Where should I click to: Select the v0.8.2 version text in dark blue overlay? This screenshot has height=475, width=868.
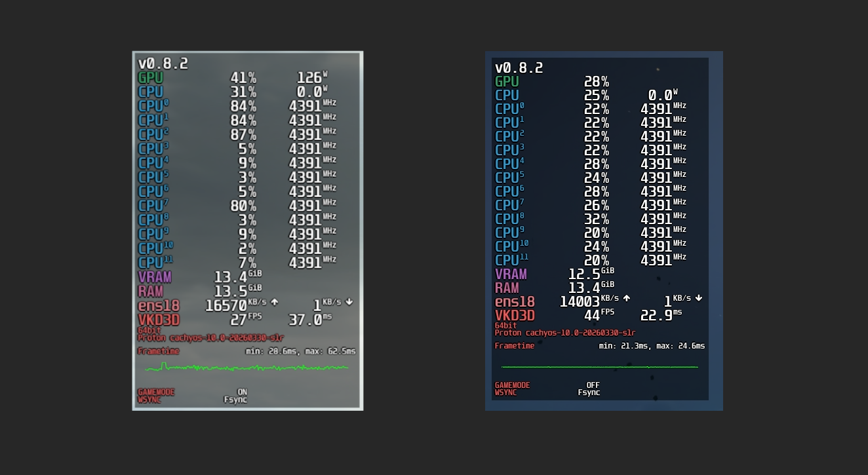click(x=519, y=68)
